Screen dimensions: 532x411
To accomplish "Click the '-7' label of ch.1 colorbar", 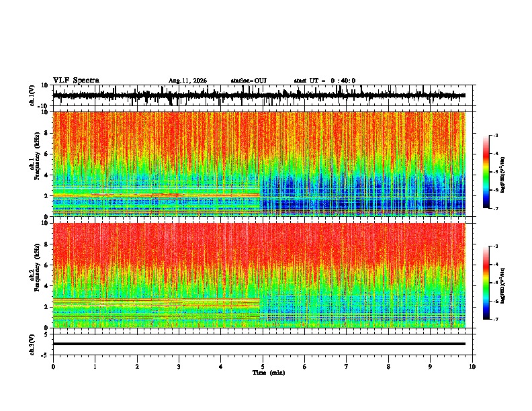I will [x=496, y=208].
